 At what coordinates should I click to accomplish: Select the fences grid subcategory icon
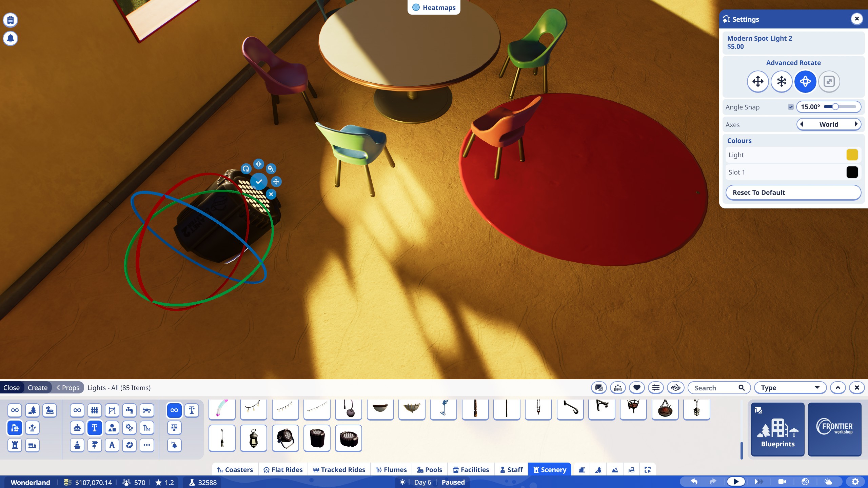(95, 410)
